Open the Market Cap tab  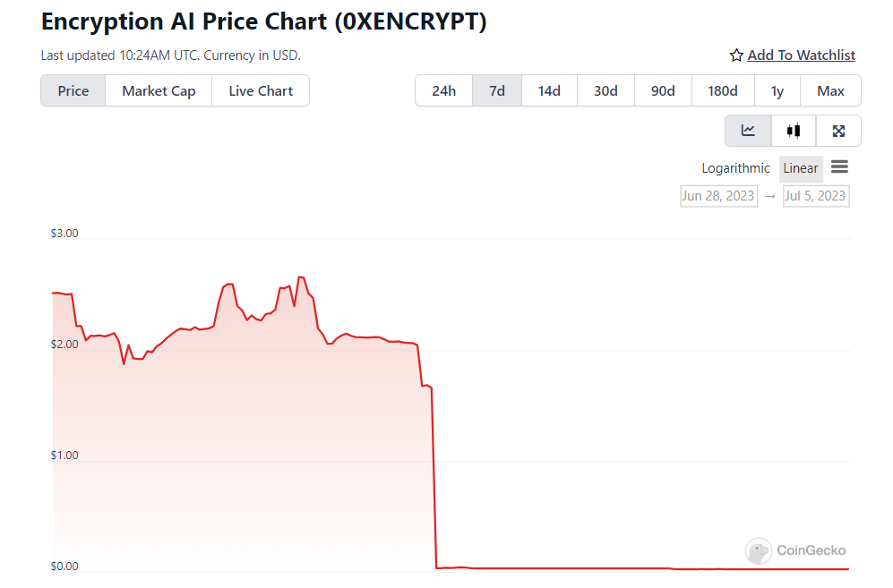[159, 91]
